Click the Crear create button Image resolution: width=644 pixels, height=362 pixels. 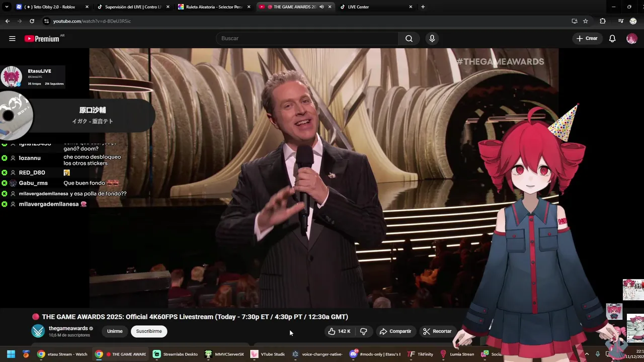click(587, 39)
